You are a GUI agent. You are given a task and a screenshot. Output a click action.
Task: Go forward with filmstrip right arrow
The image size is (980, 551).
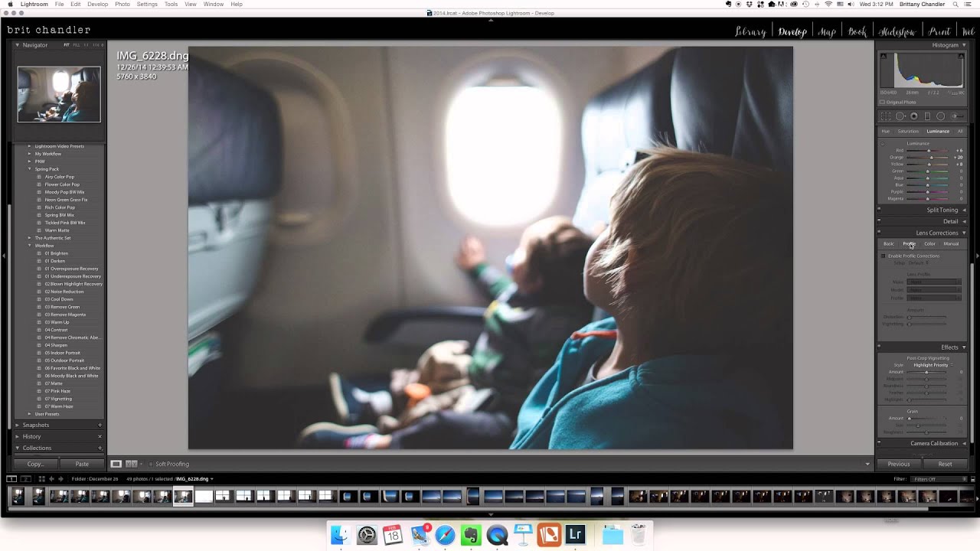[x=60, y=479]
